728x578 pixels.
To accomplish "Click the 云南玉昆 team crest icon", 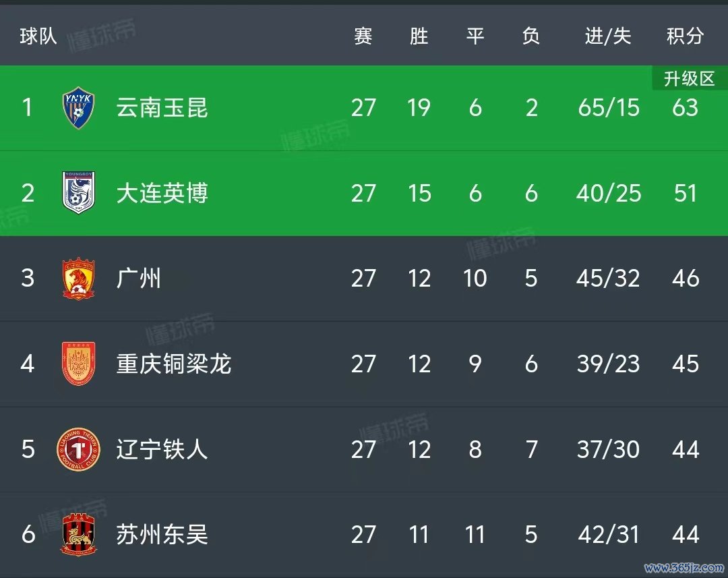I will pyautogui.click(x=78, y=108).
